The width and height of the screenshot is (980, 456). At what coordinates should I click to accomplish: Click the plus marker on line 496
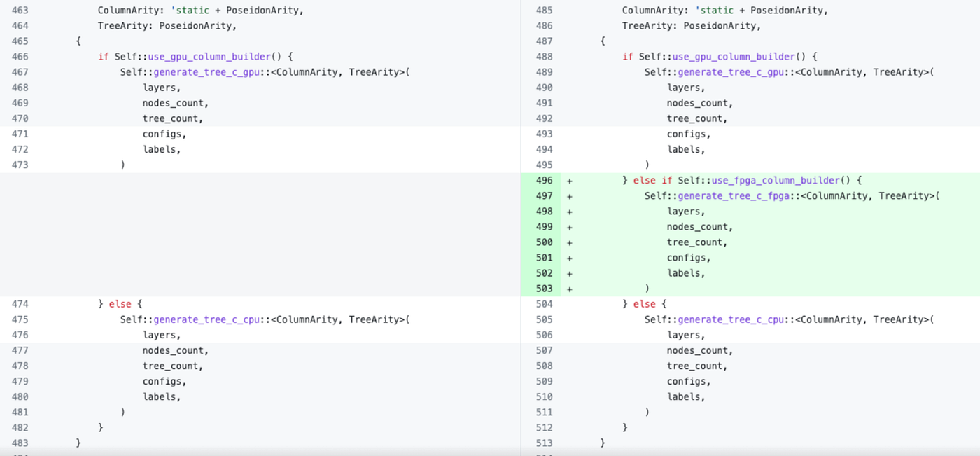(570, 180)
